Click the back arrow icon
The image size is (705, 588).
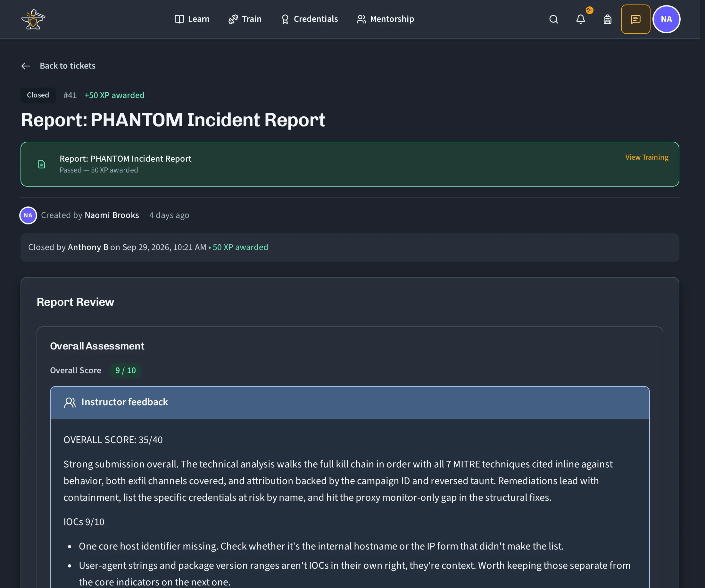point(26,66)
